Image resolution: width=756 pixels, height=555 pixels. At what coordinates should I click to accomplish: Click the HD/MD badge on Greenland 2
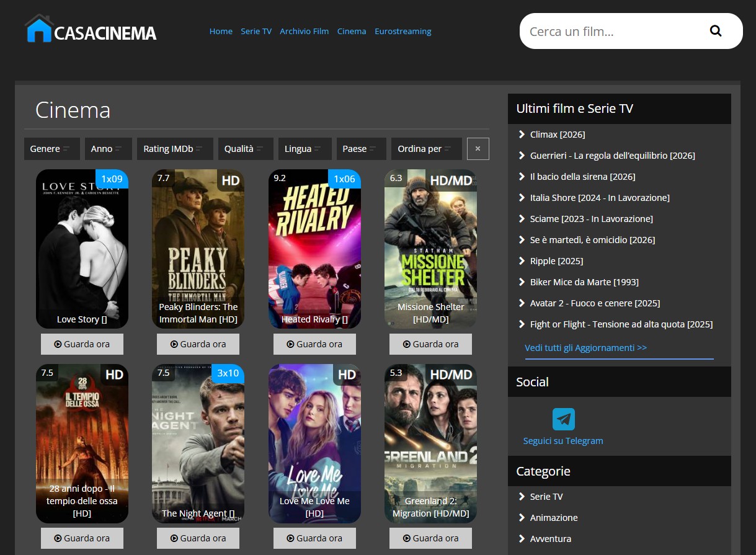(x=451, y=375)
